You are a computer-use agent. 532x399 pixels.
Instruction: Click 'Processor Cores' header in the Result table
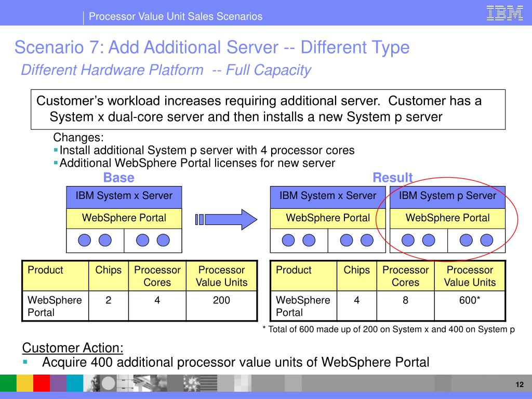pyautogui.click(x=405, y=276)
